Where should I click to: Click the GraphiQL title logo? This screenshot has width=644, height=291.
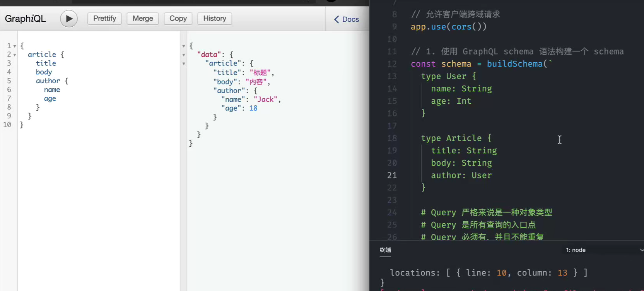pos(26,19)
